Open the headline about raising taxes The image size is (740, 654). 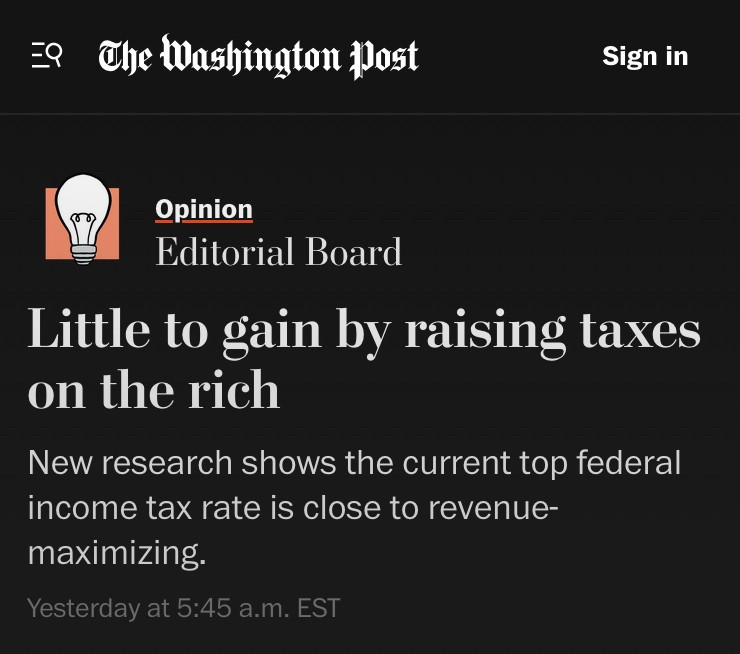coord(364,331)
